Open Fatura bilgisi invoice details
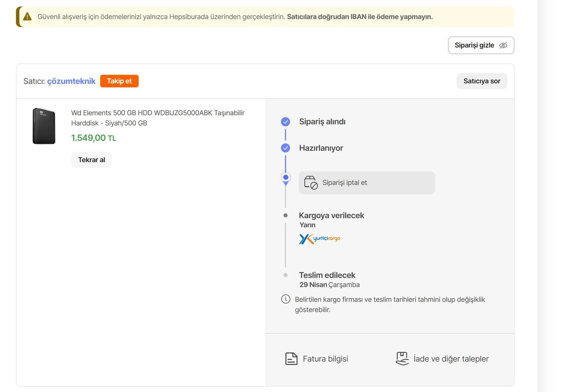Viewport: 581px width, 392px height. pyautogui.click(x=317, y=359)
